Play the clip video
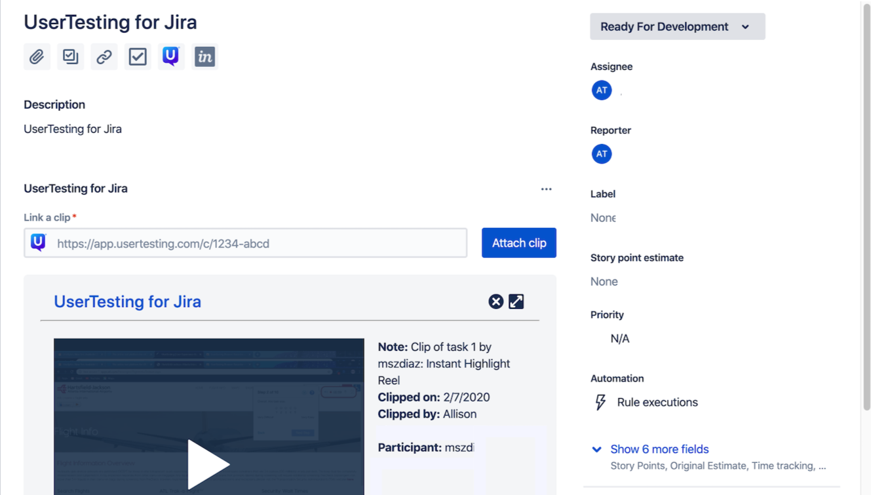871x495 pixels. [x=208, y=464]
